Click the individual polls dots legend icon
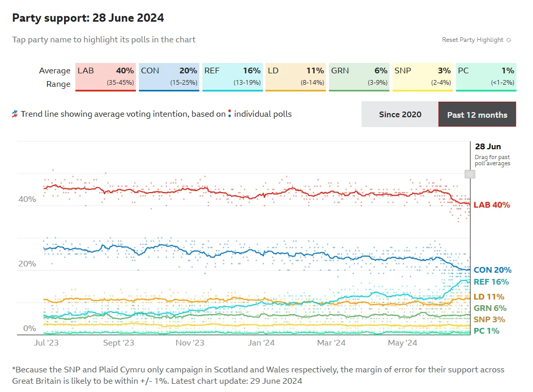This screenshot has height=392, width=533. [x=229, y=114]
